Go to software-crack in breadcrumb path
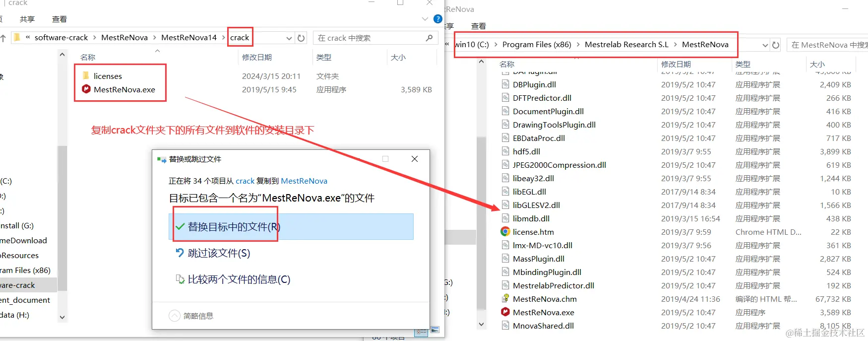 [x=61, y=37]
